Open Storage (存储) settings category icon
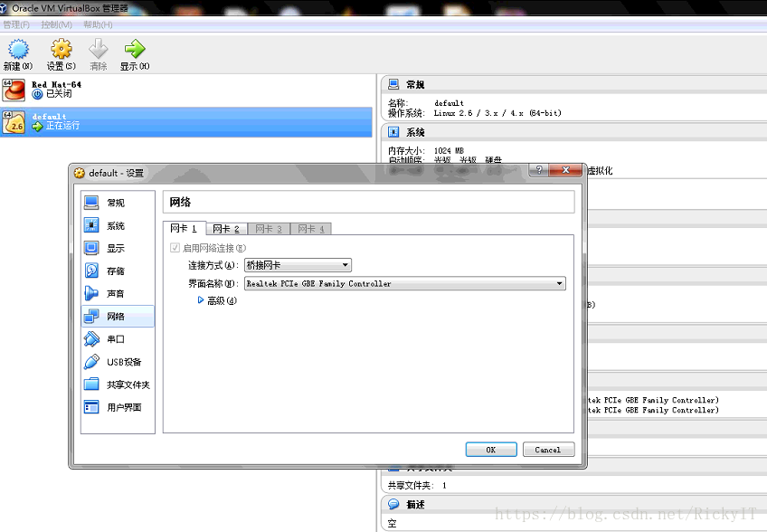The image size is (767, 532). [x=91, y=271]
